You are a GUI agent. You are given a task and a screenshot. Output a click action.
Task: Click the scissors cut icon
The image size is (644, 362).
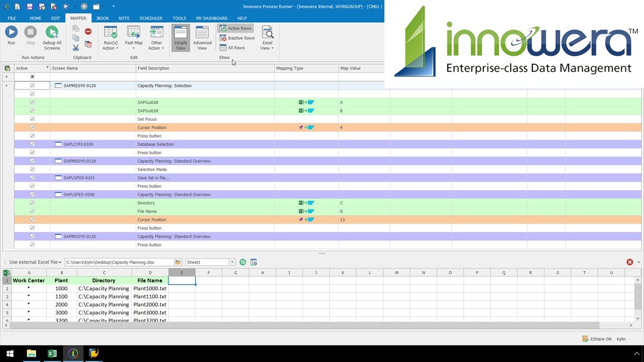coord(75,48)
